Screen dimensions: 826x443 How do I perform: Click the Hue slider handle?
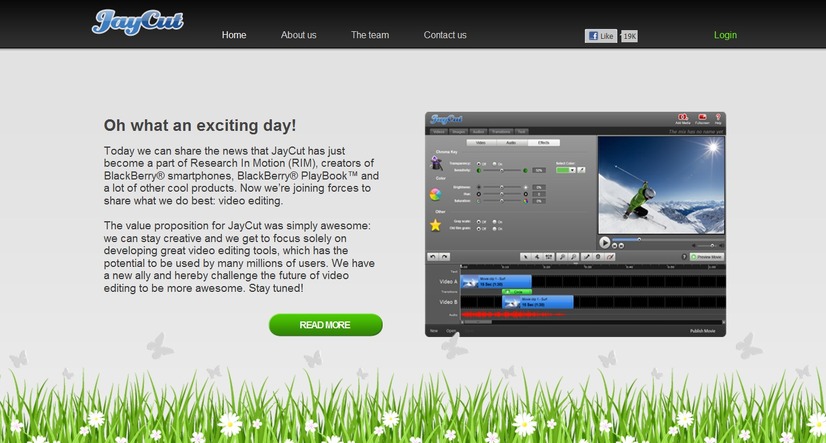(x=502, y=194)
